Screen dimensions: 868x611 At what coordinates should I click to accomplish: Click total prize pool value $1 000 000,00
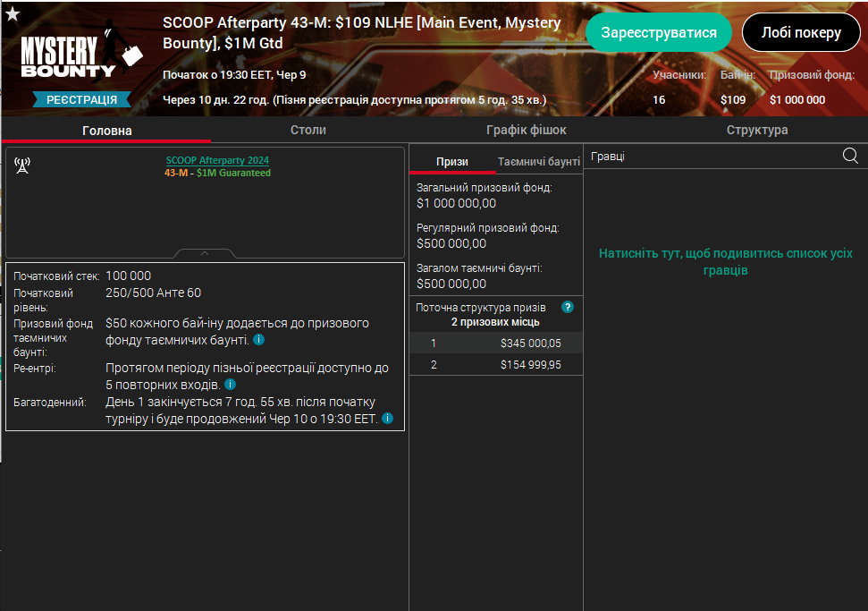pos(456,203)
